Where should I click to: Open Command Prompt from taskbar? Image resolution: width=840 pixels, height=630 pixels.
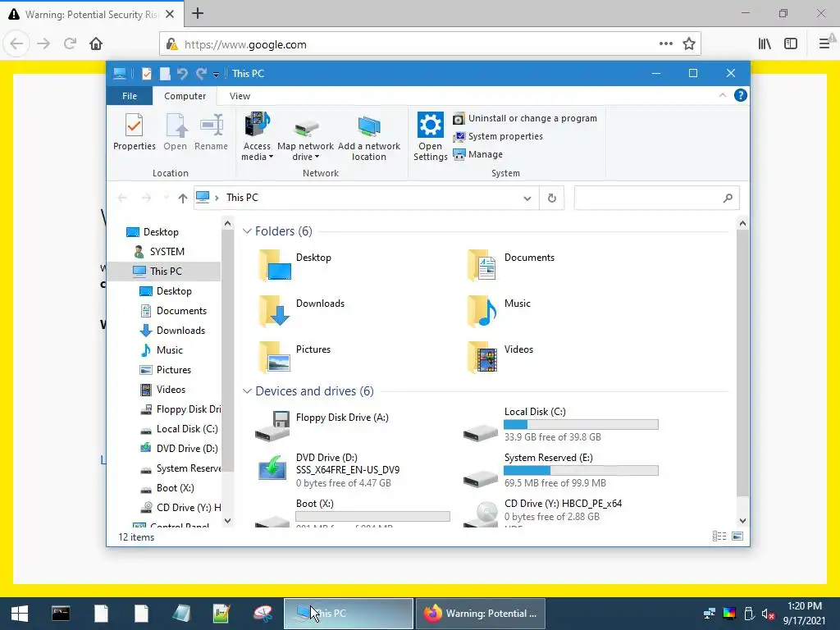[61, 614]
